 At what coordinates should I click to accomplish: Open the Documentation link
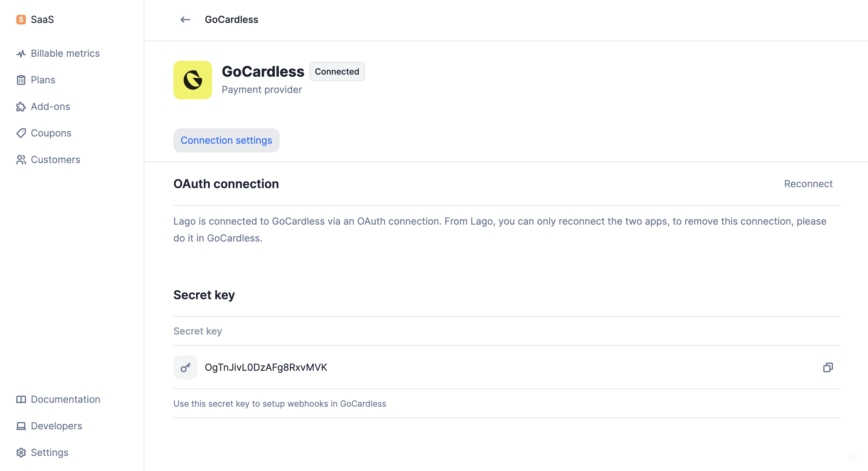pyautogui.click(x=65, y=399)
